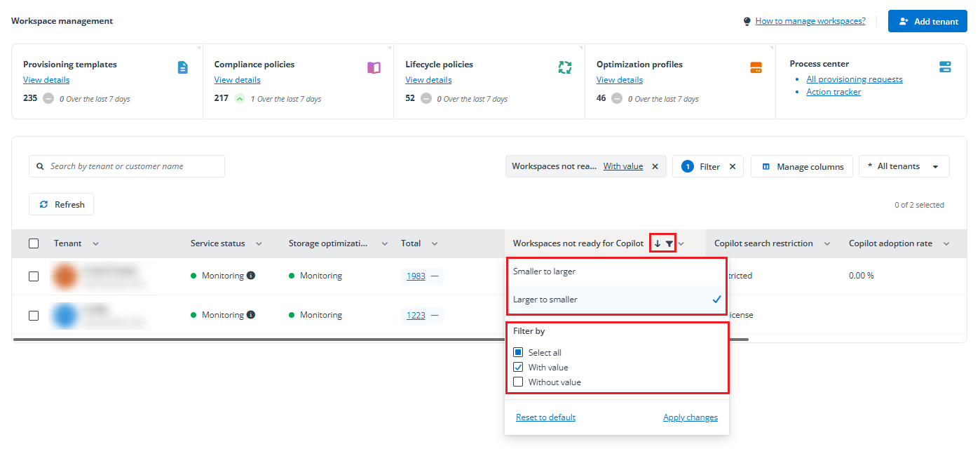Click Apply changes link

[x=690, y=417]
